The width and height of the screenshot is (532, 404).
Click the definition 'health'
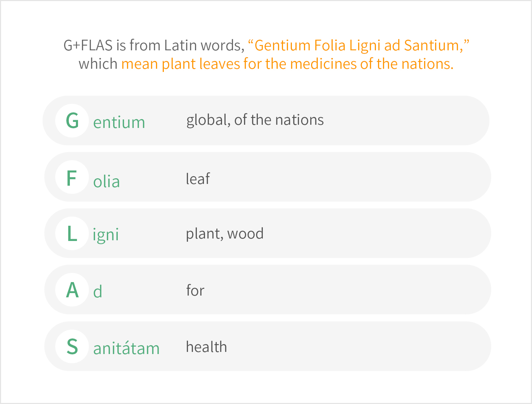click(x=207, y=347)
